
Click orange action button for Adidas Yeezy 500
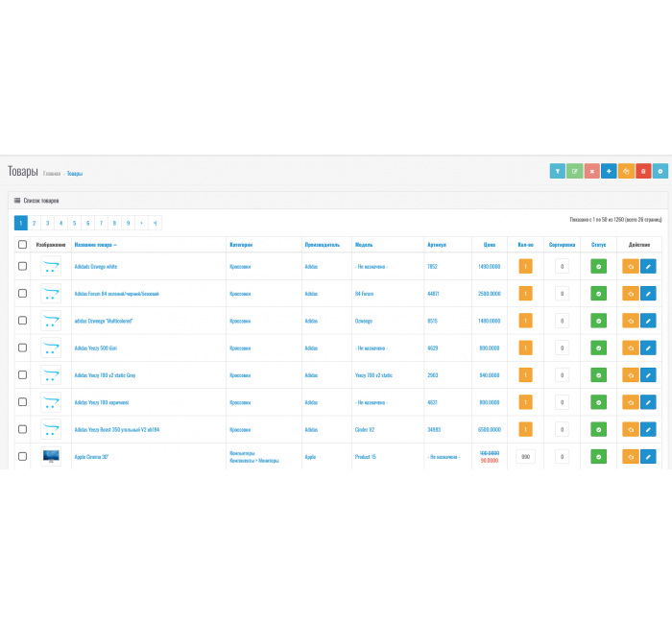click(631, 348)
